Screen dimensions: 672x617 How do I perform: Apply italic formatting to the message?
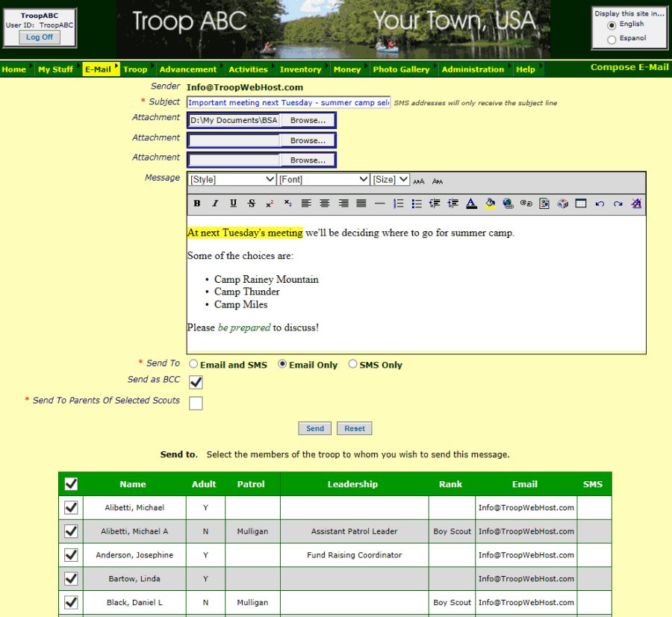pos(215,204)
